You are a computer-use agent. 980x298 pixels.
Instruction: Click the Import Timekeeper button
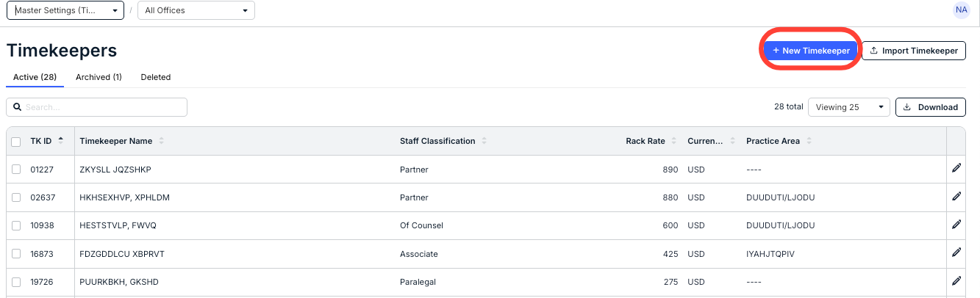pos(914,51)
